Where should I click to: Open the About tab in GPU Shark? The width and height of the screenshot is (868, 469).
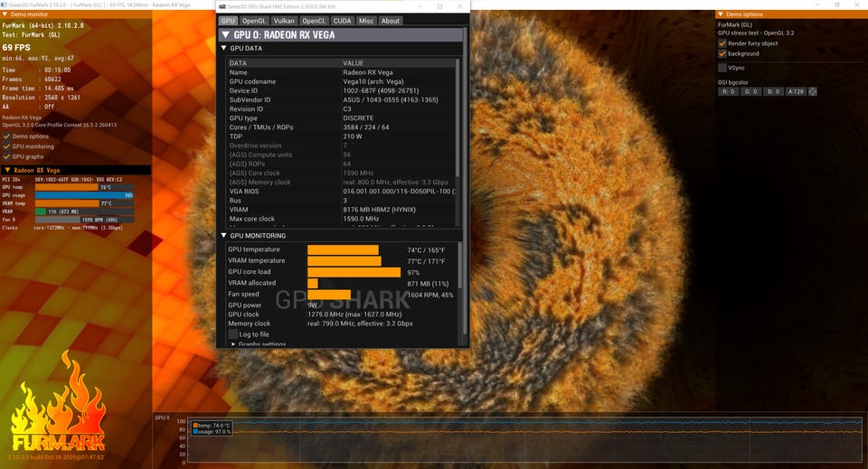tap(391, 21)
